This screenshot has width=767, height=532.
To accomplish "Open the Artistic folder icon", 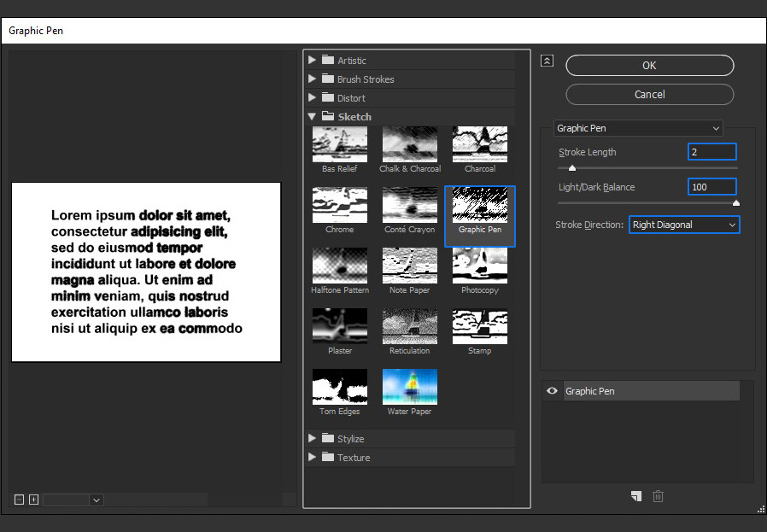I will pyautogui.click(x=328, y=60).
